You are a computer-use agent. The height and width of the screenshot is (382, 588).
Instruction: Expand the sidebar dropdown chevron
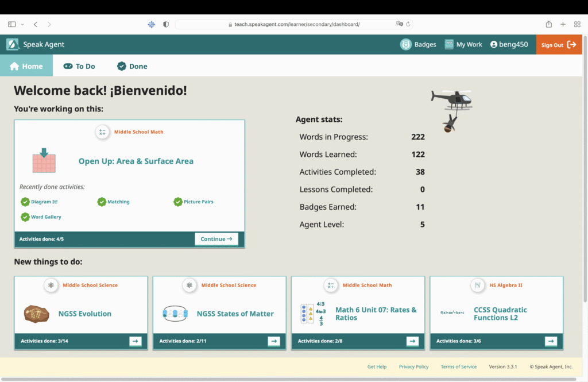pos(22,24)
